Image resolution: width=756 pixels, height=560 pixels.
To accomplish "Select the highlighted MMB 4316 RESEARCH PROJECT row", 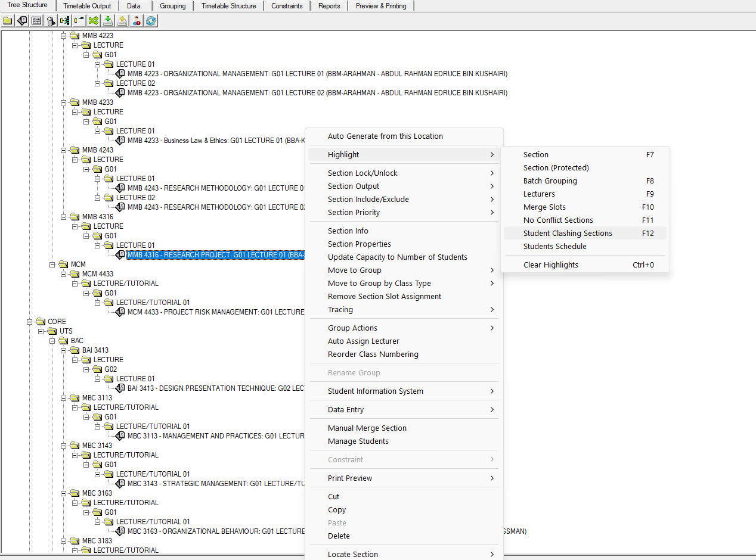I will [215, 255].
